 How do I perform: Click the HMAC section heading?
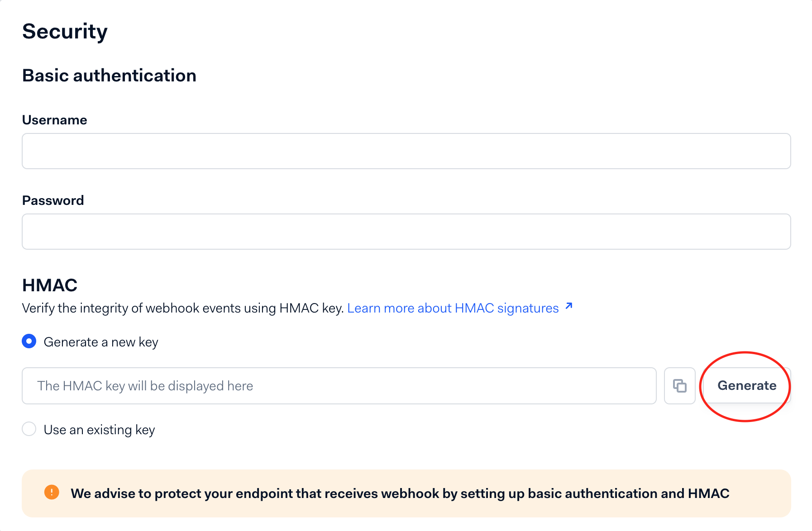coord(50,285)
